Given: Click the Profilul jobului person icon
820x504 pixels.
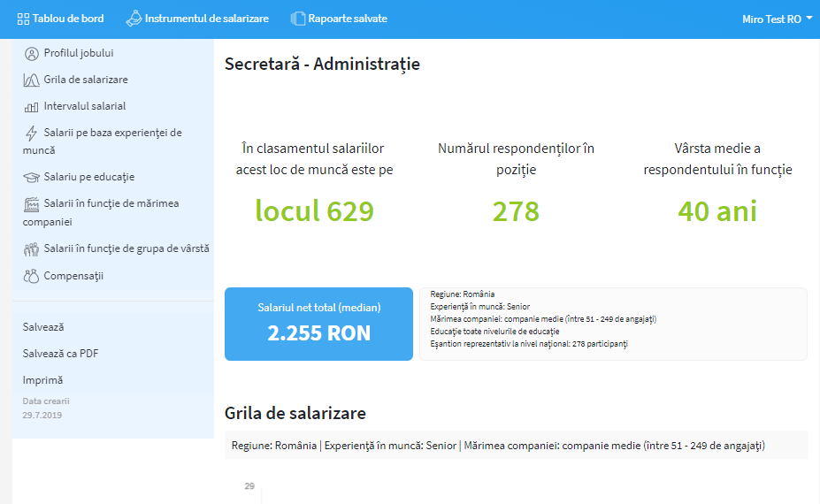Looking at the screenshot, I should [32, 53].
